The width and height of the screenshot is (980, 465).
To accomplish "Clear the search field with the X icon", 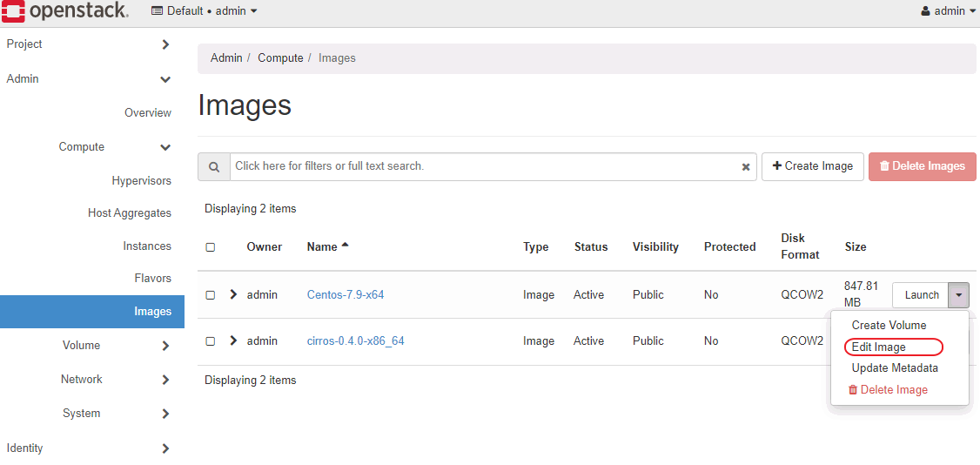I will (746, 167).
